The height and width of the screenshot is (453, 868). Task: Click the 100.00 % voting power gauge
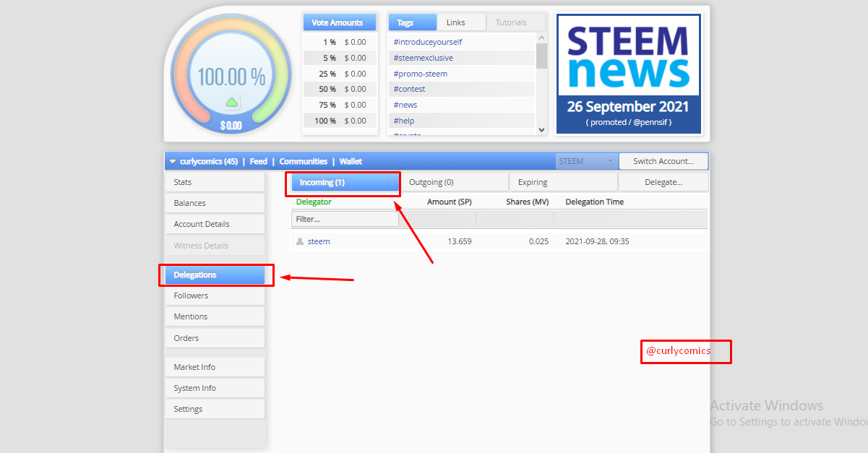(x=231, y=76)
